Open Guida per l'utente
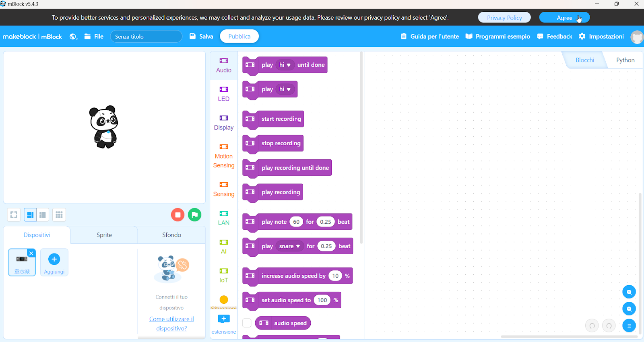Screen dimensions: 644x342 pos(429,37)
